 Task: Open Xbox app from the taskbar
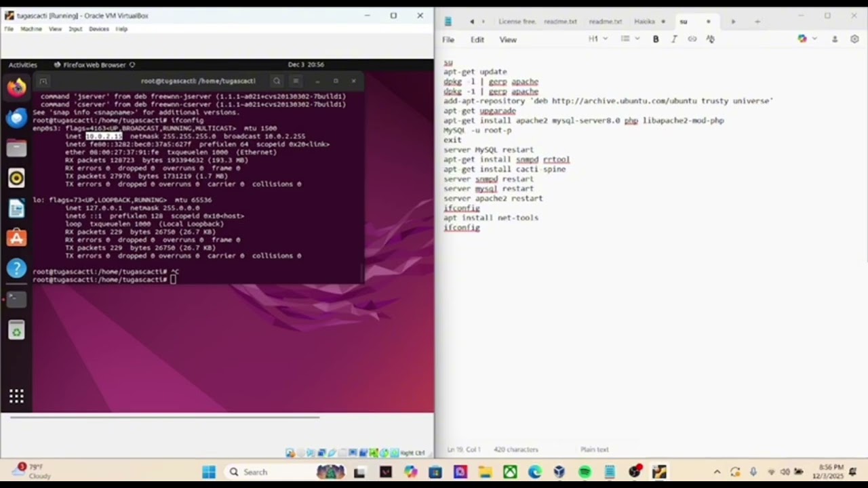tap(510, 472)
